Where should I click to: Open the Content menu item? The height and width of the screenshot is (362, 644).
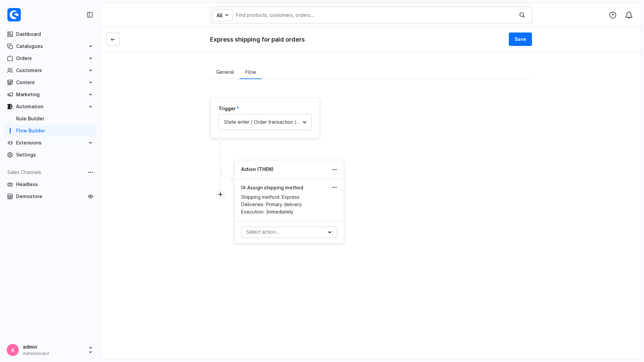coord(50,82)
